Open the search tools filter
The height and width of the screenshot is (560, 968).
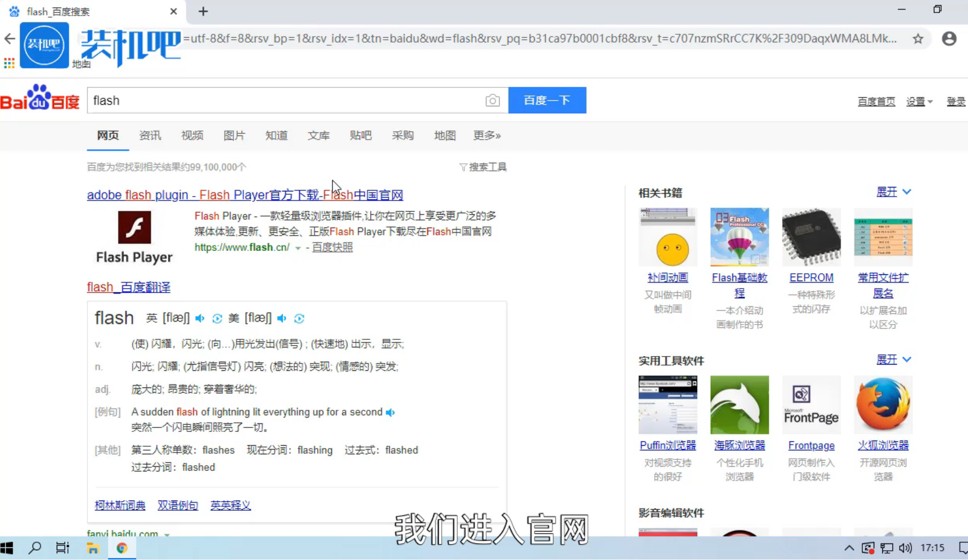(x=483, y=167)
